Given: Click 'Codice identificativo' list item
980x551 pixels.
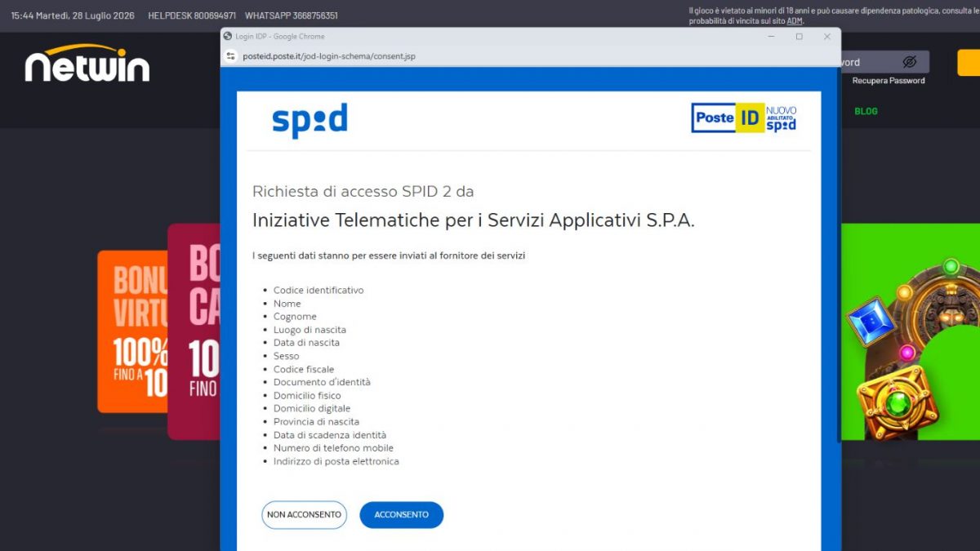Looking at the screenshot, I should pyautogui.click(x=318, y=291).
